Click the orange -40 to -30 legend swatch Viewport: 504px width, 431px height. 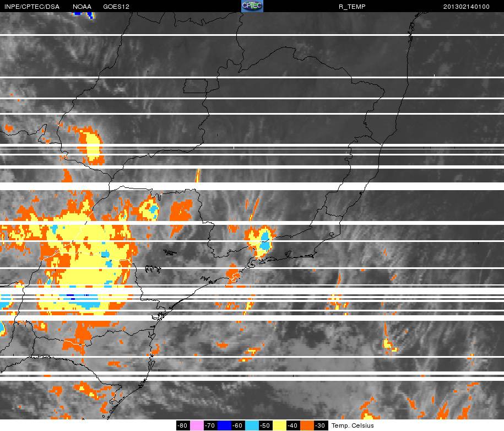click(x=307, y=425)
